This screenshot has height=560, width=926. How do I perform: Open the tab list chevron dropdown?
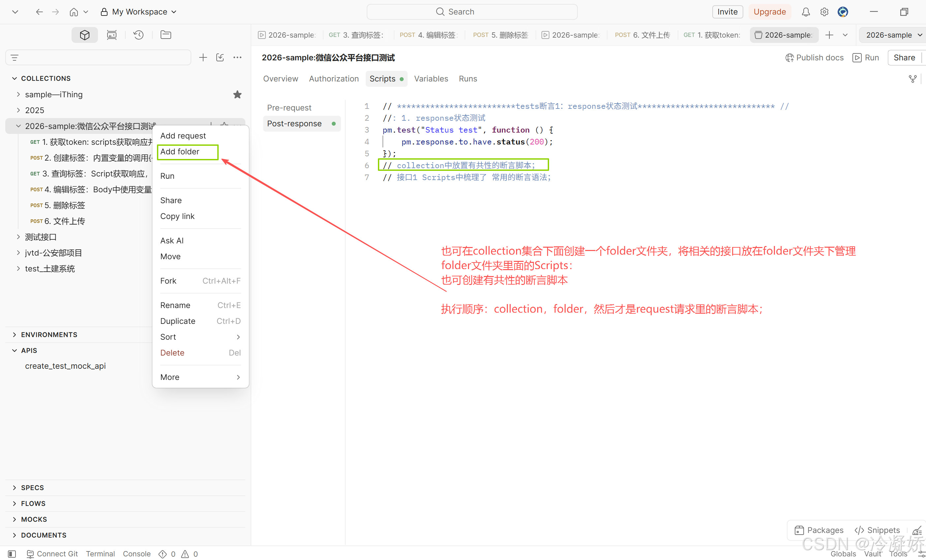coord(845,35)
